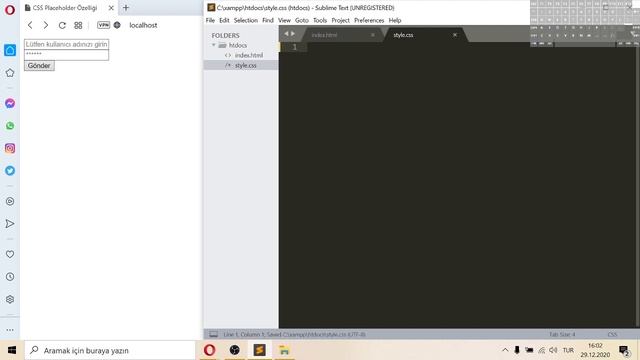
Task: Open File Explorer from the taskbar
Action: coord(284,350)
